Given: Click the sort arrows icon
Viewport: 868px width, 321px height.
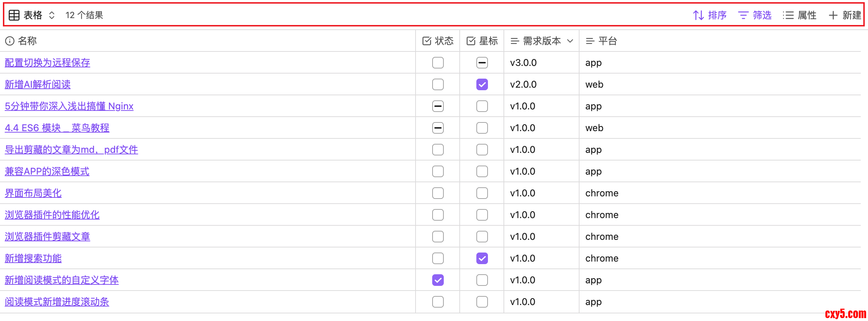Looking at the screenshot, I should pyautogui.click(x=698, y=15).
